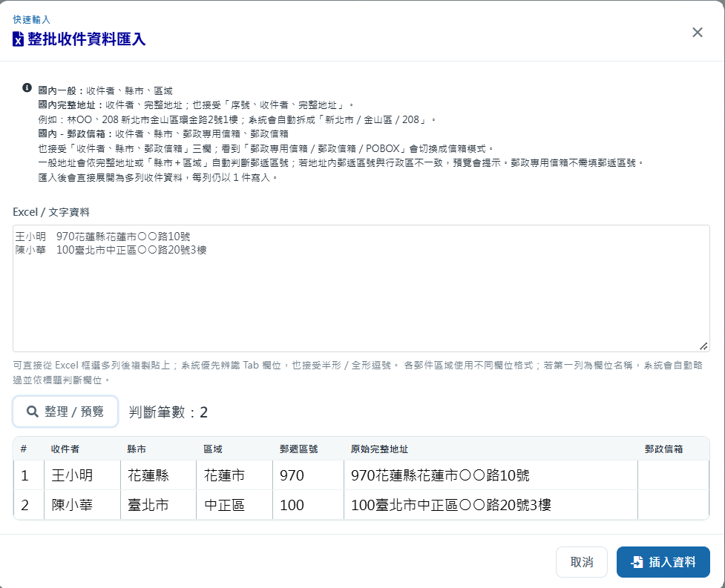Click the 快速輸入 label

[31, 19]
